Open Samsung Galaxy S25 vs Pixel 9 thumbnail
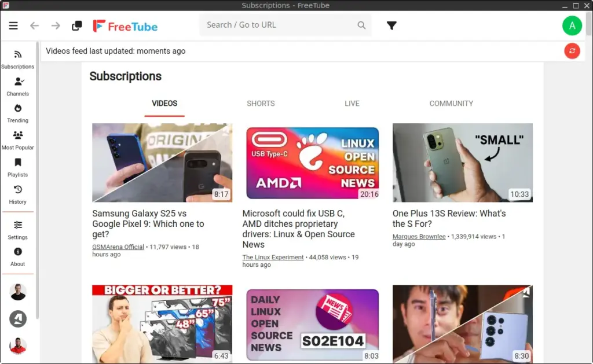This screenshot has width=593, height=364. pos(162,163)
